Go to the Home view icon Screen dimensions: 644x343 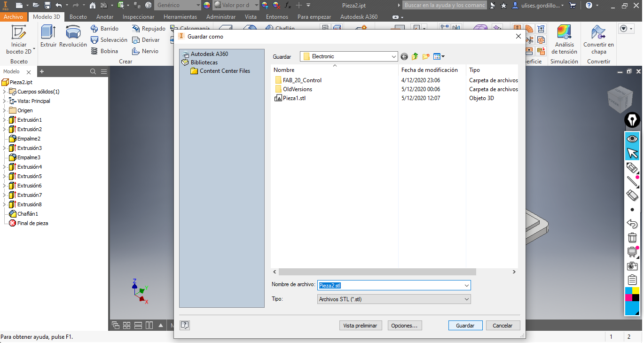[x=92, y=5]
